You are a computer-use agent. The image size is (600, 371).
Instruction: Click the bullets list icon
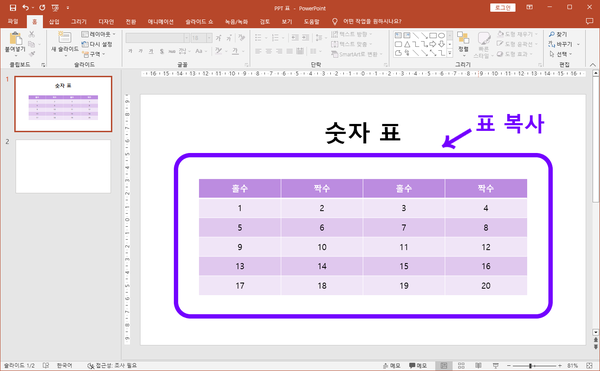(258, 37)
